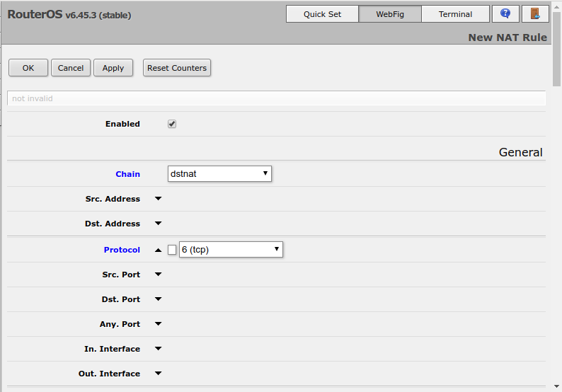Screen dimensions: 562x392
Task: Expand the Src. Port field
Action: pyautogui.click(x=158, y=274)
